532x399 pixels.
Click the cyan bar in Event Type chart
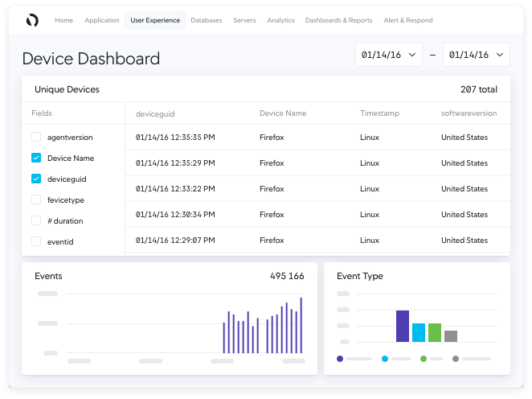(x=419, y=332)
